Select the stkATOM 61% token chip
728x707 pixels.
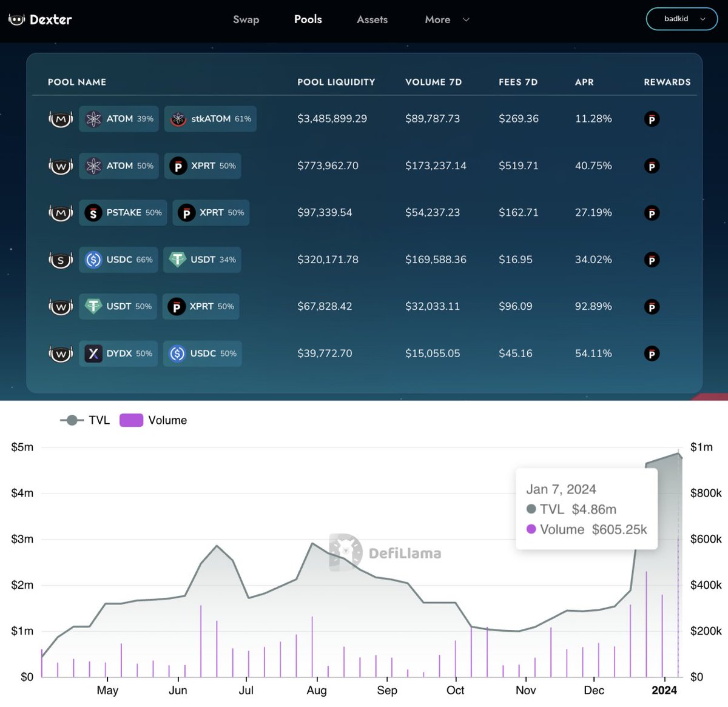(x=211, y=119)
